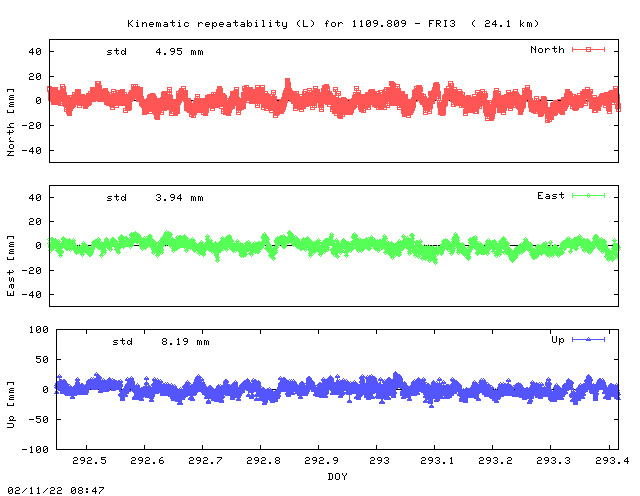
Task: Click the 100 tick on Up axis
Action: [x=39, y=329]
